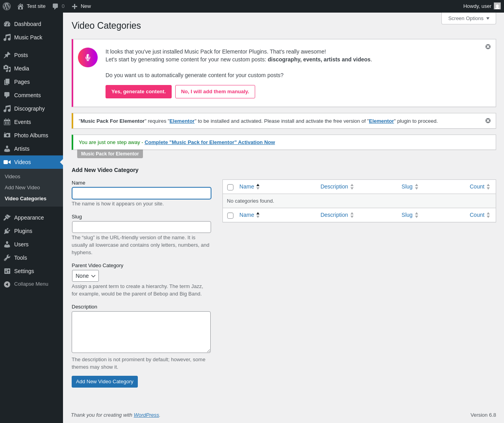Click Yes, generate content button

[x=139, y=92]
